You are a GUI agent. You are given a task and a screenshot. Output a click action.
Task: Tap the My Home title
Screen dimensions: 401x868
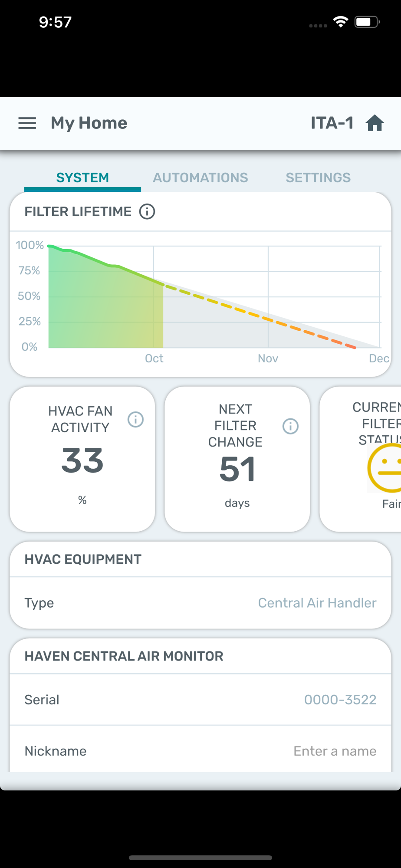tap(89, 123)
